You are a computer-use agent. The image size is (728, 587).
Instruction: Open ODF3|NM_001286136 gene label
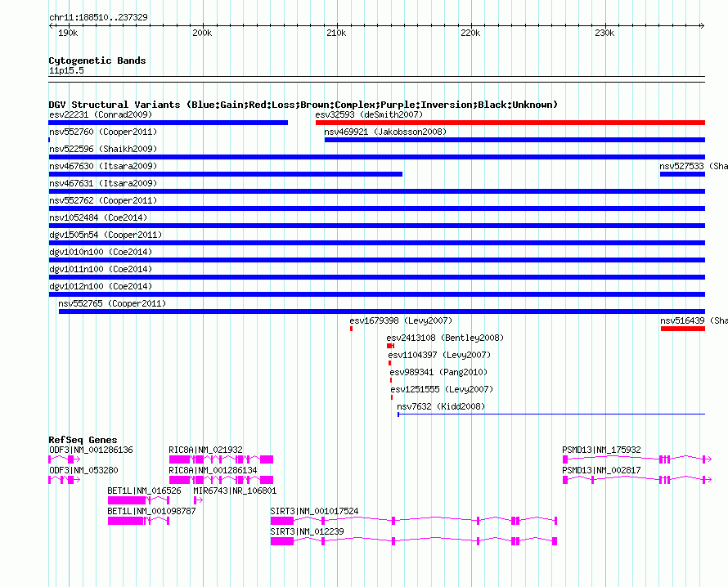coord(91,450)
